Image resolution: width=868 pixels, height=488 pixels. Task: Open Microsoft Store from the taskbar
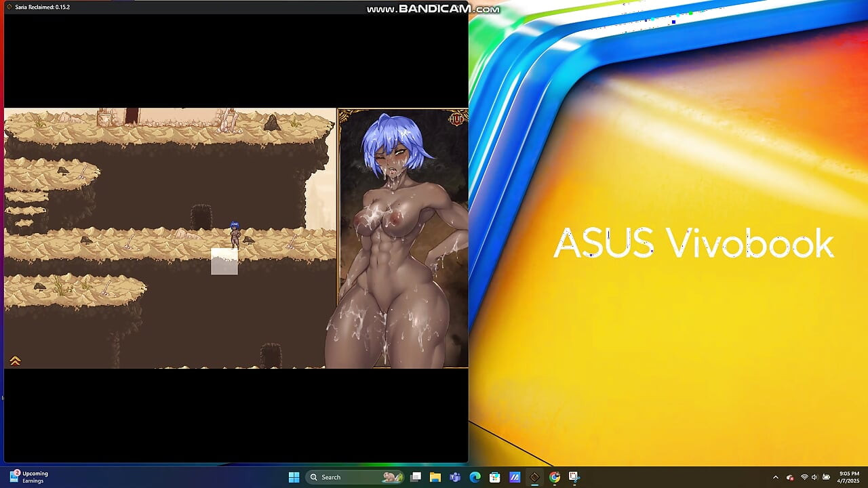[x=495, y=477]
